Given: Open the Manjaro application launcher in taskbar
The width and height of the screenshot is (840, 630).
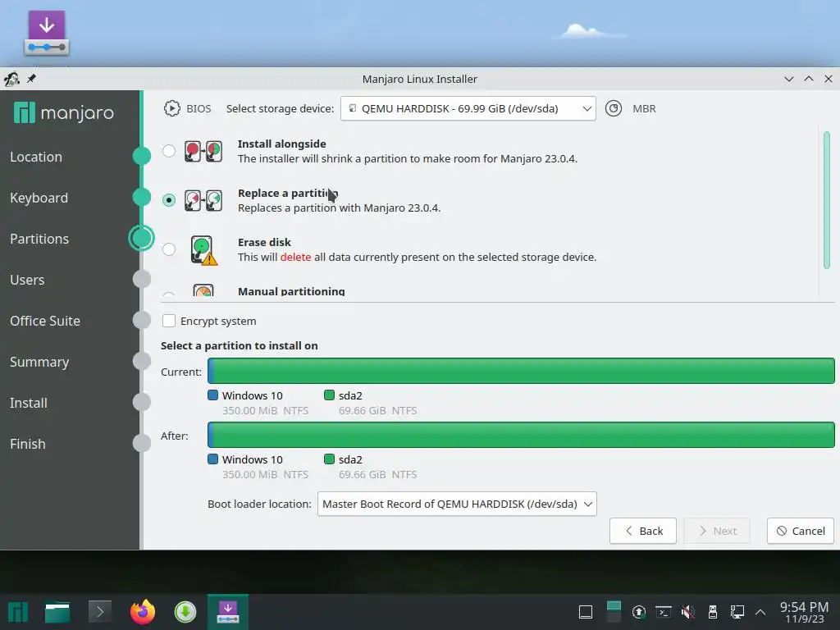Looking at the screenshot, I should click(18, 612).
